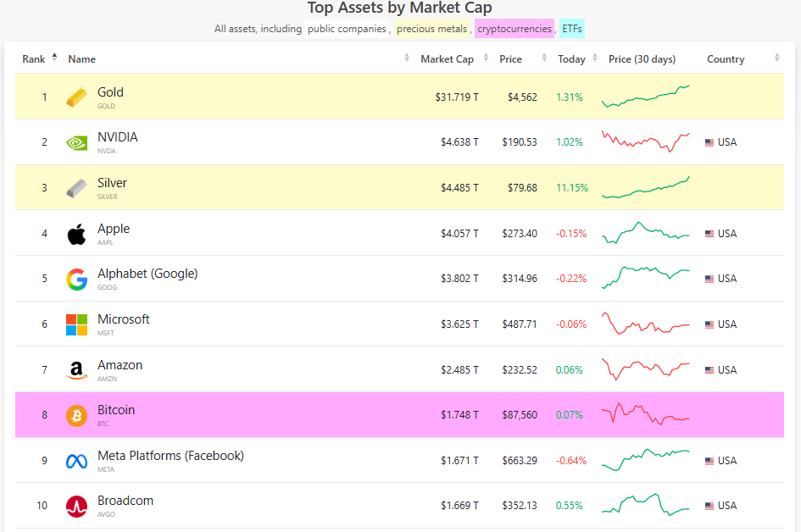Click the Google G logo
Image resolution: width=801 pixels, height=532 pixels.
(76, 279)
